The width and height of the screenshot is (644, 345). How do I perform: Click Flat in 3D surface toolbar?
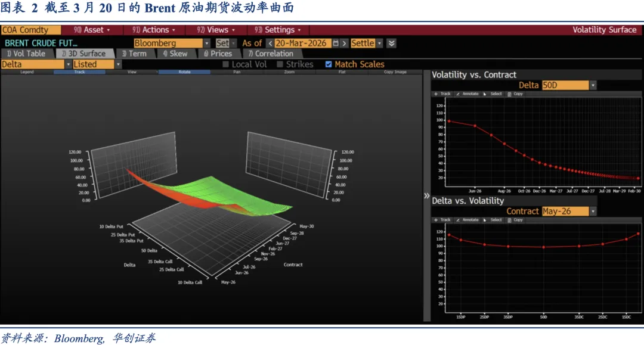coord(342,72)
